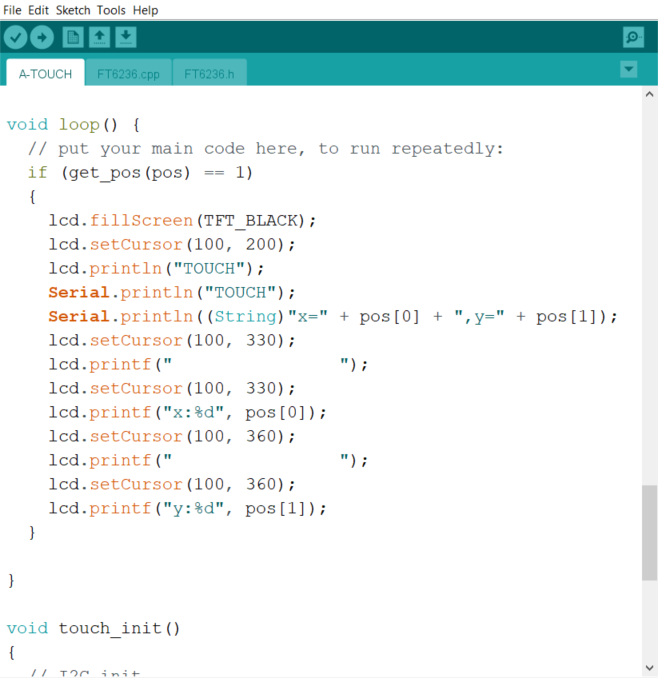Click the scrollbar down arrow
The height and width of the screenshot is (678, 658).
[649, 668]
